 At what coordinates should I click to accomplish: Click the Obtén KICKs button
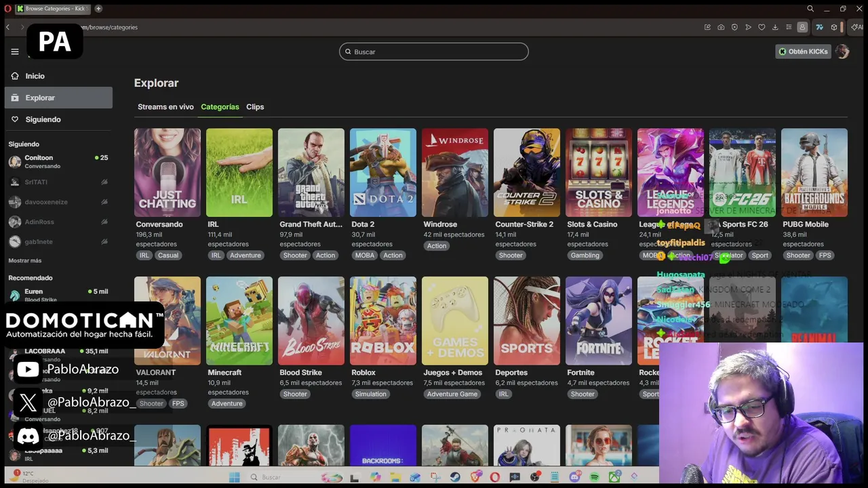point(804,52)
